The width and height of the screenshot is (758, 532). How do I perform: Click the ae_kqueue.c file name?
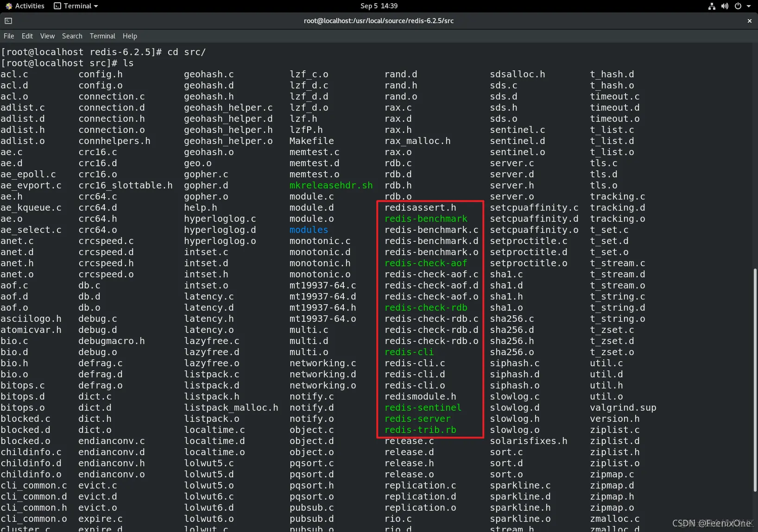click(31, 207)
